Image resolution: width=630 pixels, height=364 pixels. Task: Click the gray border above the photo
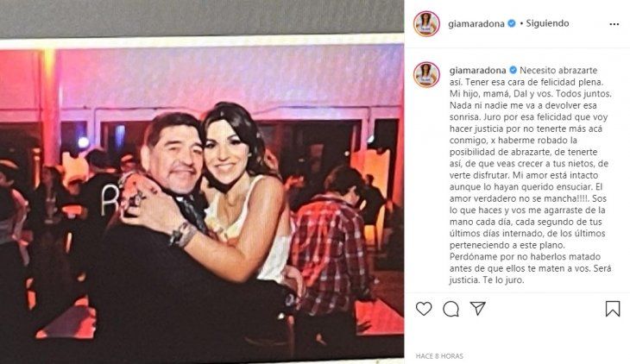(x=202, y=18)
